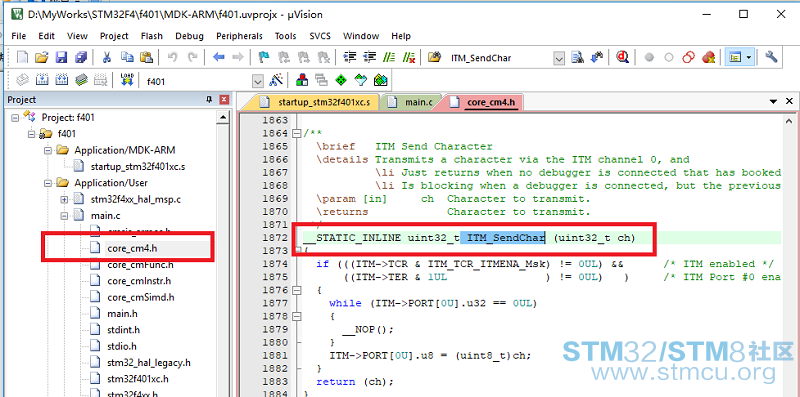Open the editor tab list dropdown arrow
The image size is (800, 397).
[x=773, y=101]
